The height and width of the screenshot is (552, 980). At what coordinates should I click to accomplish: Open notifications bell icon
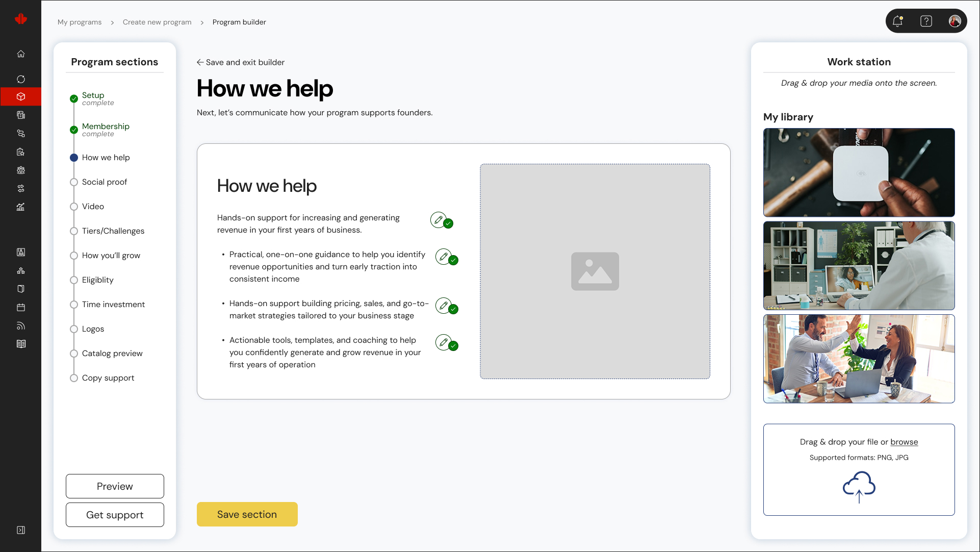pyautogui.click(x=897, y=21)
